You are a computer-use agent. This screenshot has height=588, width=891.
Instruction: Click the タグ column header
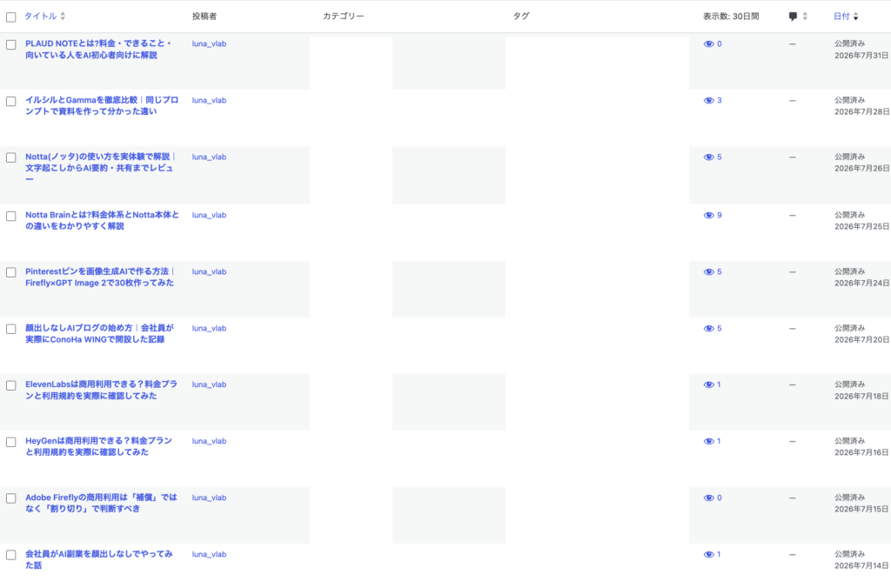pos(521,17)
